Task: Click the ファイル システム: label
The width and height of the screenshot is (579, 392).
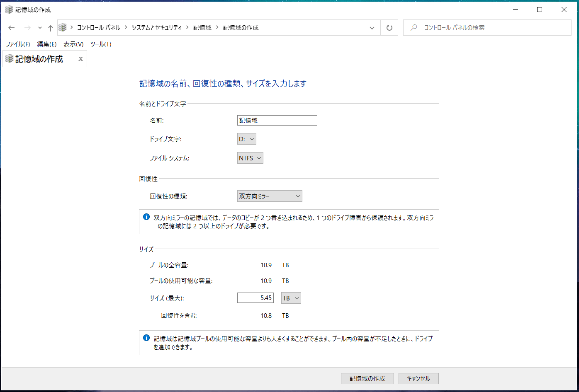Action: click(x=169, y=158)
